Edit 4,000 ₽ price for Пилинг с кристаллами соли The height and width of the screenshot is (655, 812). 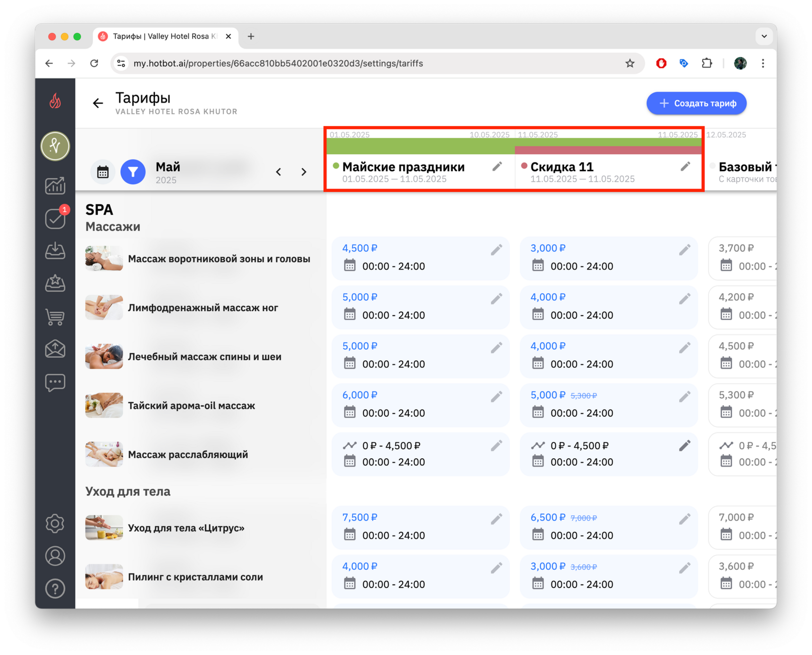click(x=496, y=568)
